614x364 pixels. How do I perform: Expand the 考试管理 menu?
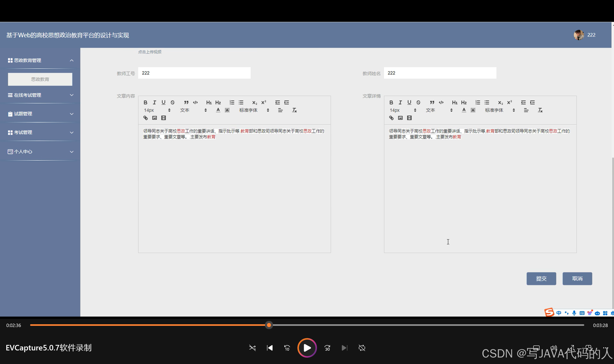pyautogui.click(x=40, y=132)
